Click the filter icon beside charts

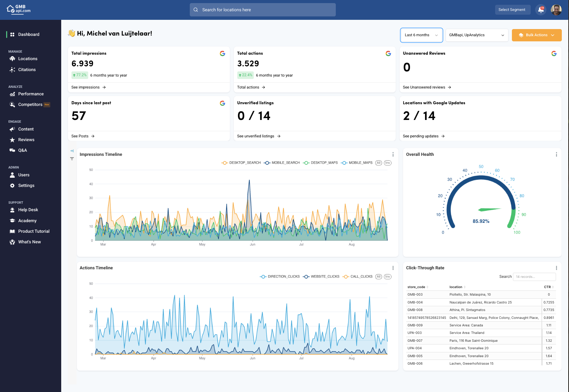tap(72, 159)
